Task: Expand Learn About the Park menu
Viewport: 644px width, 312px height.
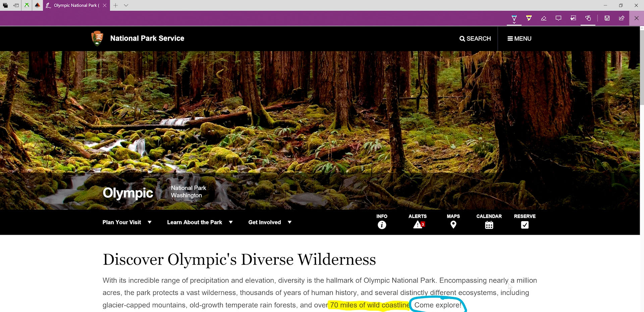Action: point(200,222)
